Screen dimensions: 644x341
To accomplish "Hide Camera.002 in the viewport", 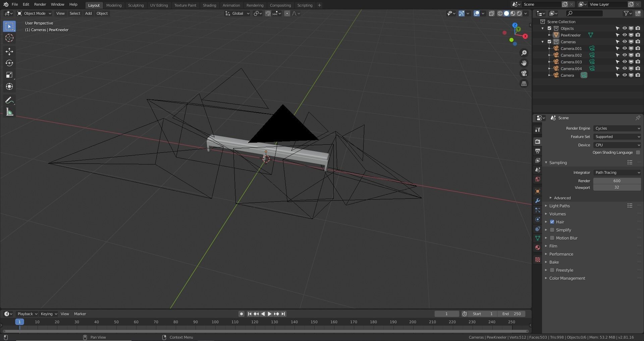I will [x=625, y=55].
